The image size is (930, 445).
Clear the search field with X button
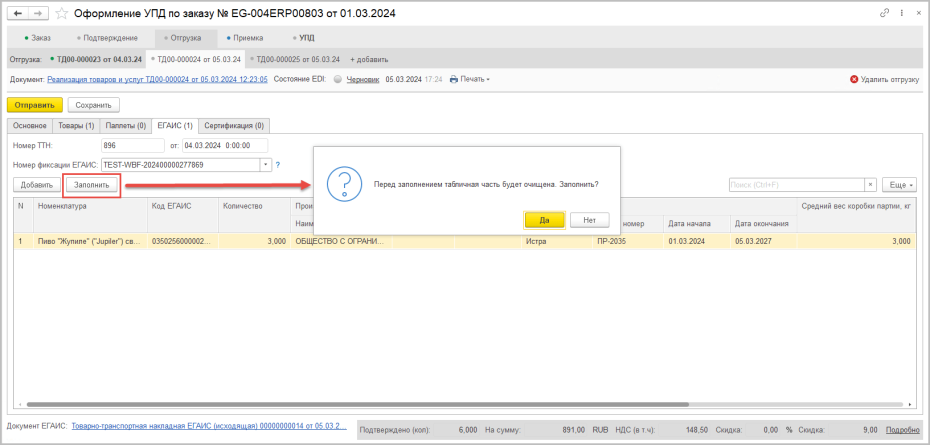coord(870,185)
